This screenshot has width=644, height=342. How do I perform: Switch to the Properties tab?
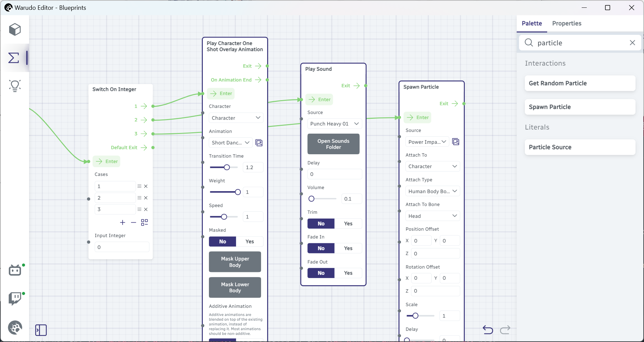coord(566,23)
